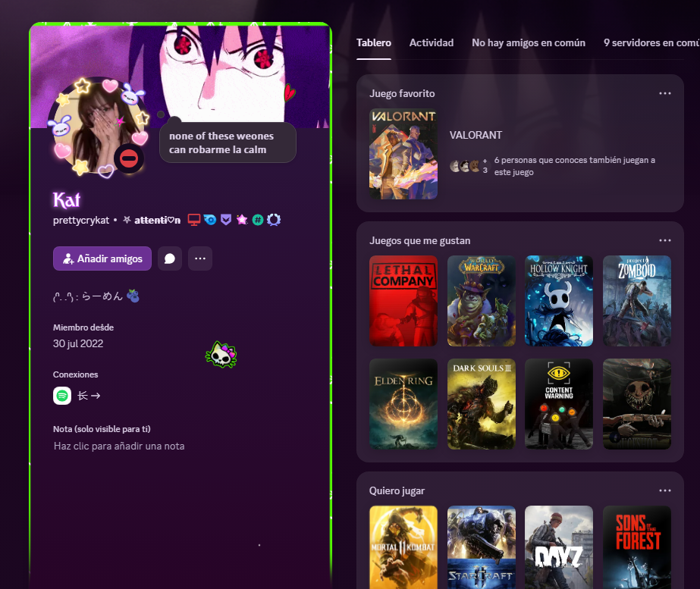The image size is (700, 589).
Task: Select the masked gunman game cover
Action: [x=637, y=404]
